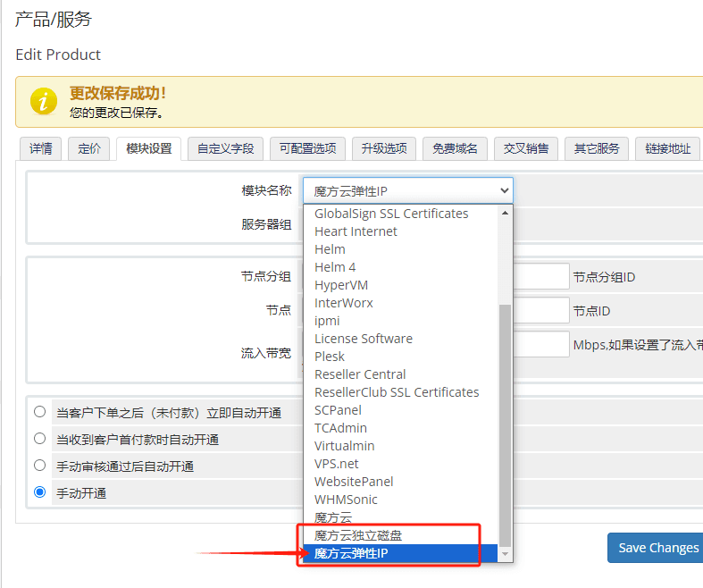This screenshot has height=588, width=703.
Task: Select Virtualmin from the module list
Action: [x=401, y=446]
